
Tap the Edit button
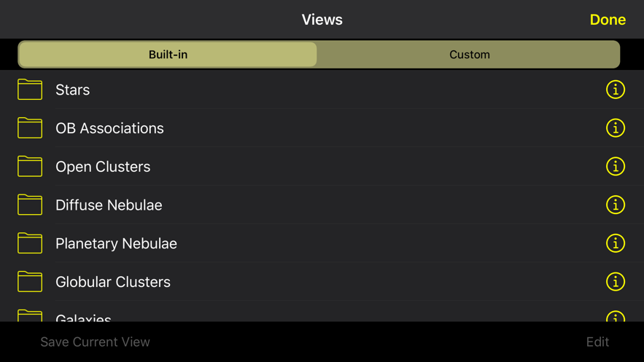click(x=597, y=342)
